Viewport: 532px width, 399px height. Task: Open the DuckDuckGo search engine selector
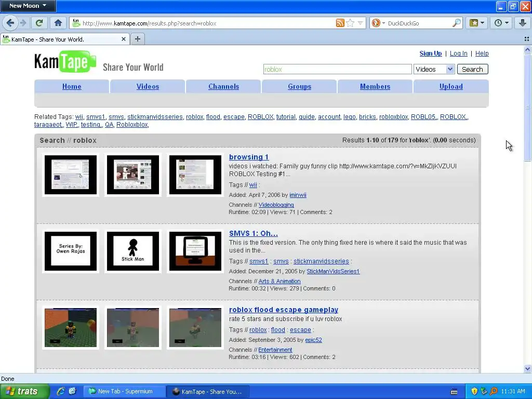378,23
